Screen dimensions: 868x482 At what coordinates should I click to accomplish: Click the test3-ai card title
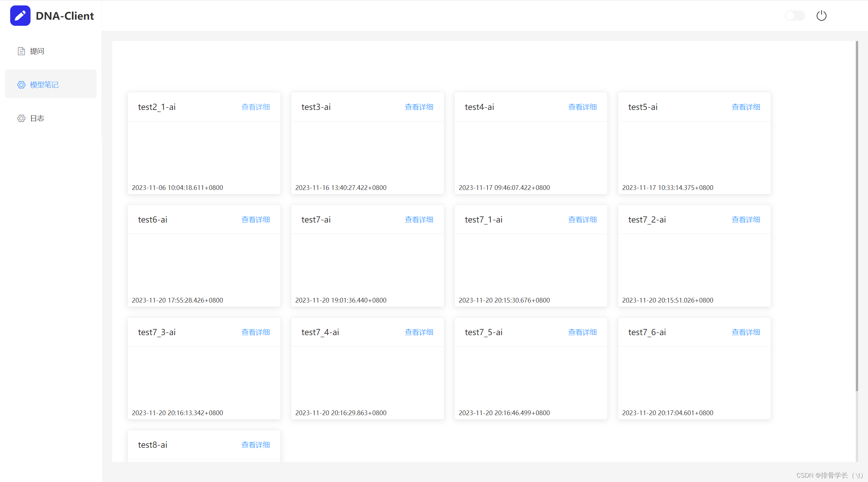tap(316, 107)
